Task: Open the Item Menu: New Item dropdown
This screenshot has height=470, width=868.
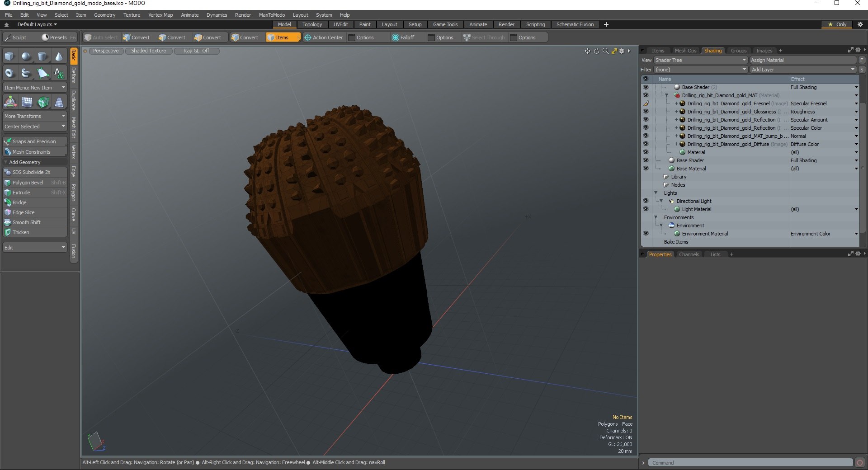Action: 35,88
